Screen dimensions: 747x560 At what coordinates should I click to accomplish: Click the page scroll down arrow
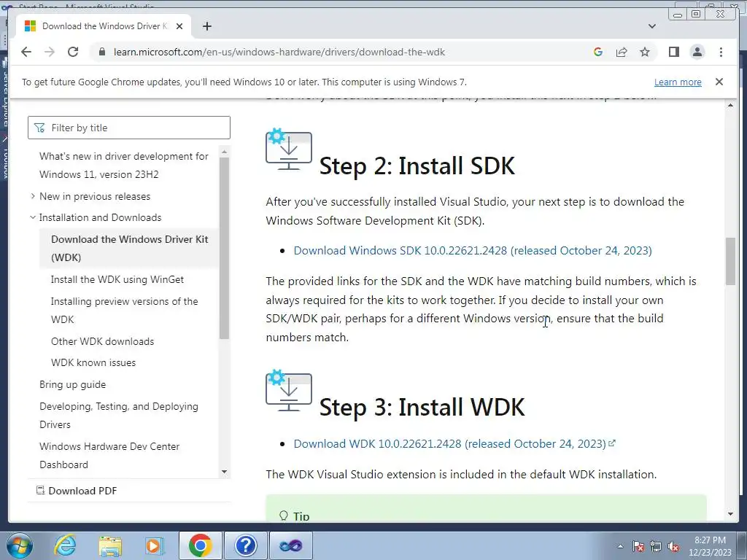tap(730, 514)
